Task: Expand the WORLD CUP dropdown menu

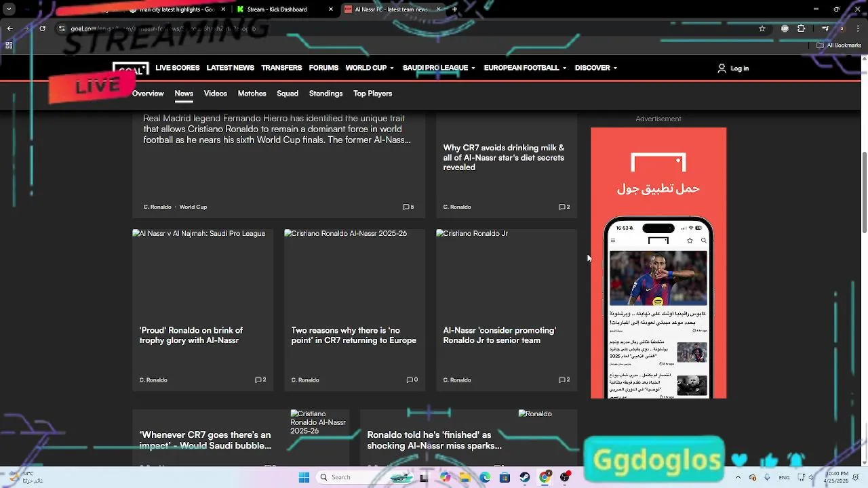Action: pos(370,68)
